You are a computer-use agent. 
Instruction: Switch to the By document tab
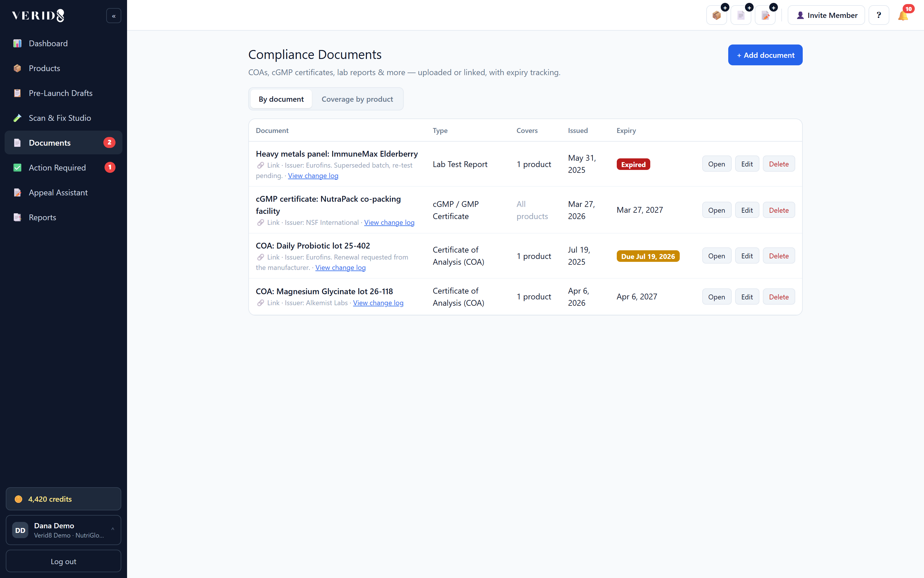click(x=282, y=99)
